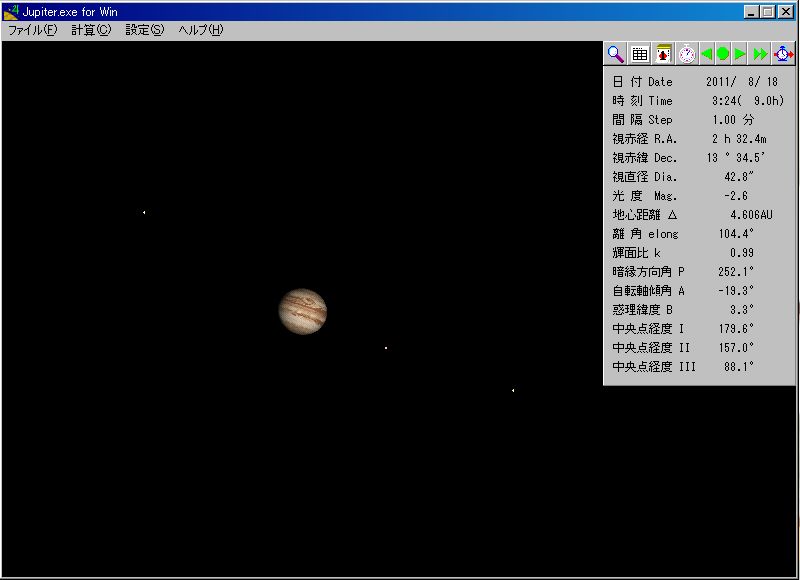Click the 日付 Date label

(642, 82)
